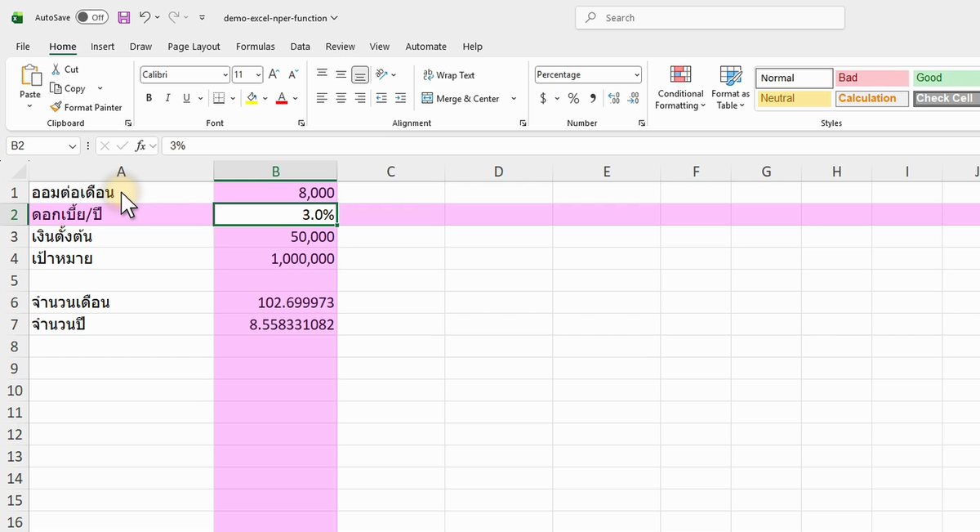Click the Undo arrow icon
Image resolution: width=980 pixels, height=532 pixels.
(145, 17)
